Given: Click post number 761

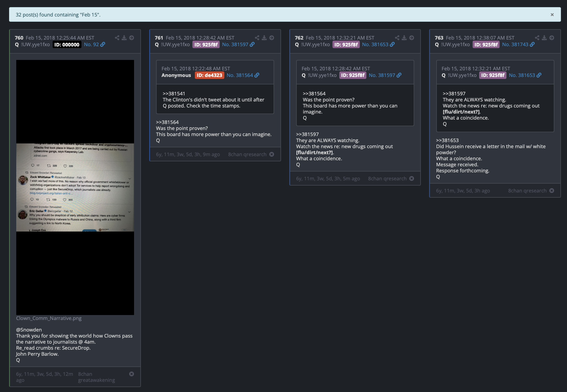Looking at the screenshot, I should pos(159,38).
